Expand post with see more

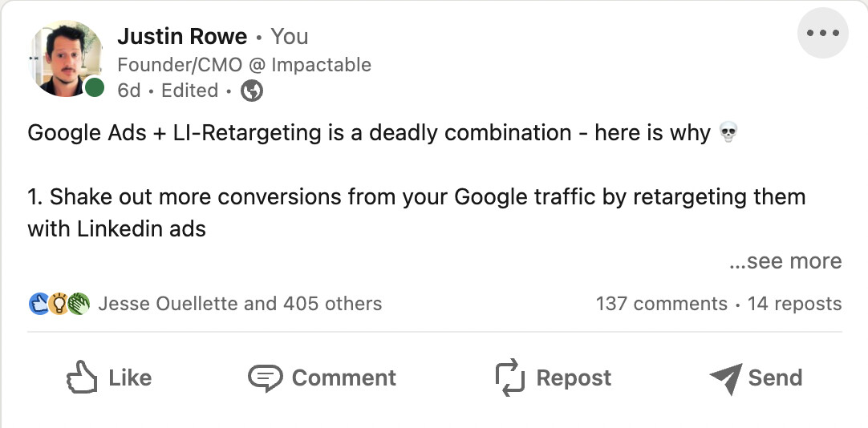(785, 260)
